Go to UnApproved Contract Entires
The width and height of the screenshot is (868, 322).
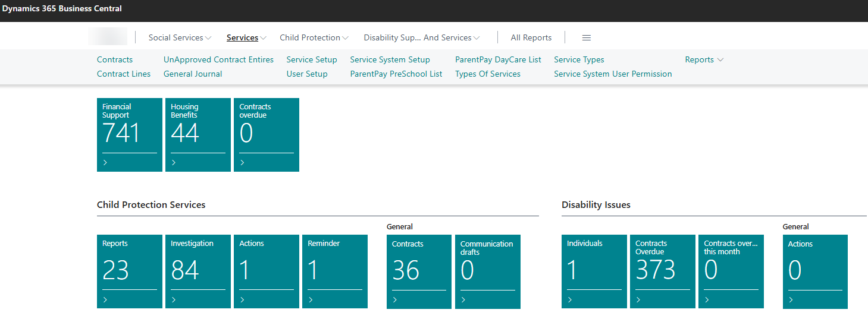[218, 59]
